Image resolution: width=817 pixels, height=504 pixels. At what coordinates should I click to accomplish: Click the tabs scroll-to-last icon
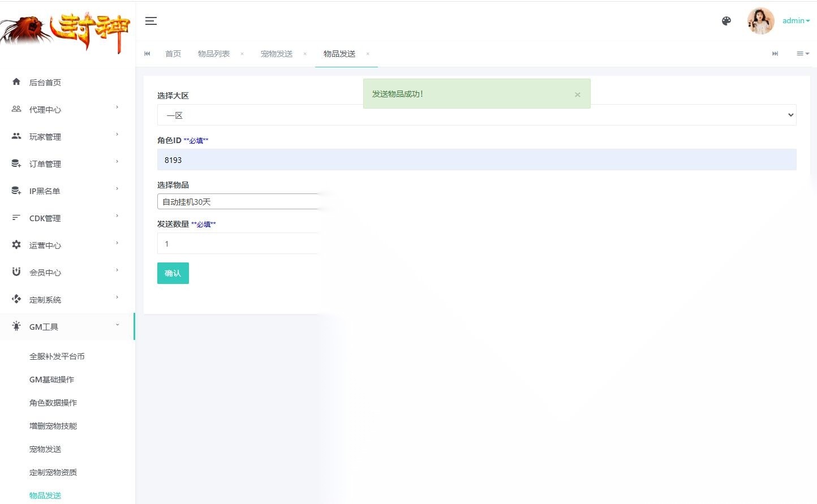[x=775, y=54]
